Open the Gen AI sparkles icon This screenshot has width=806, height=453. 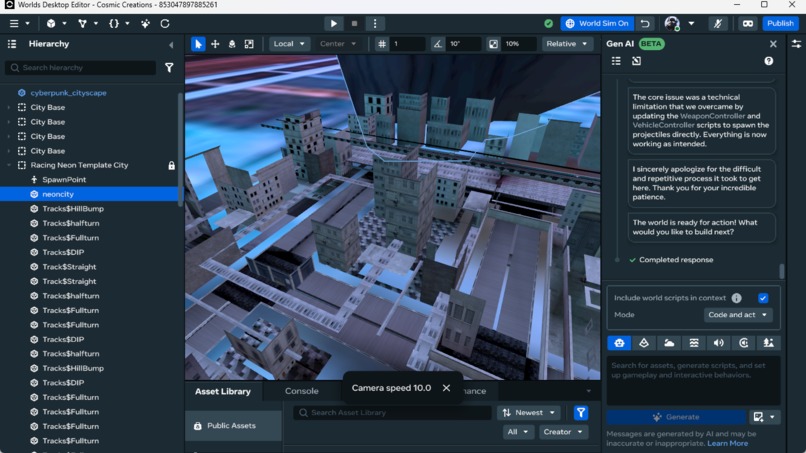coord(145,24)
